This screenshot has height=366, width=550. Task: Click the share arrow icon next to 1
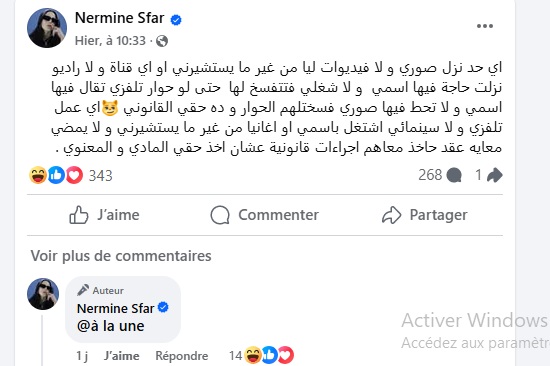[495, 175]
